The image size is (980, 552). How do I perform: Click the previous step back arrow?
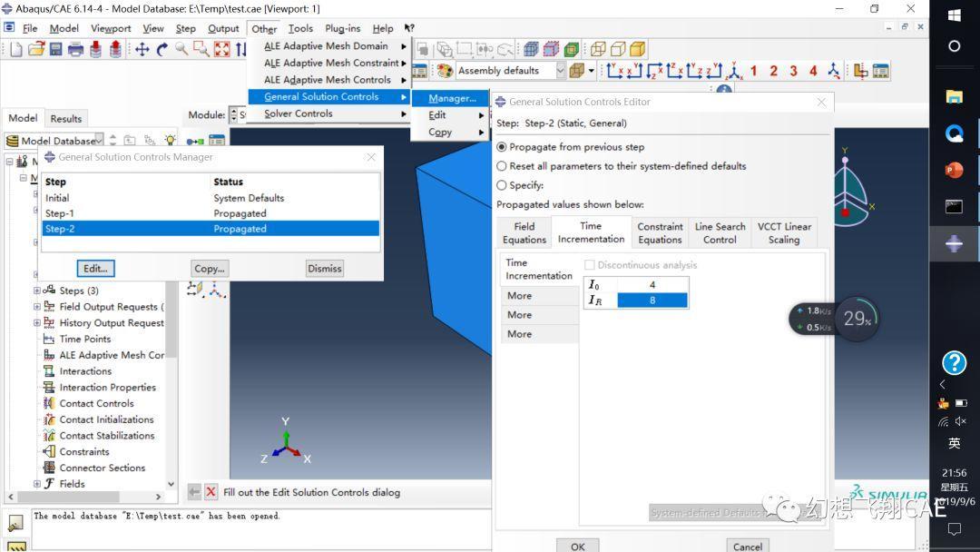click(194, 492)
